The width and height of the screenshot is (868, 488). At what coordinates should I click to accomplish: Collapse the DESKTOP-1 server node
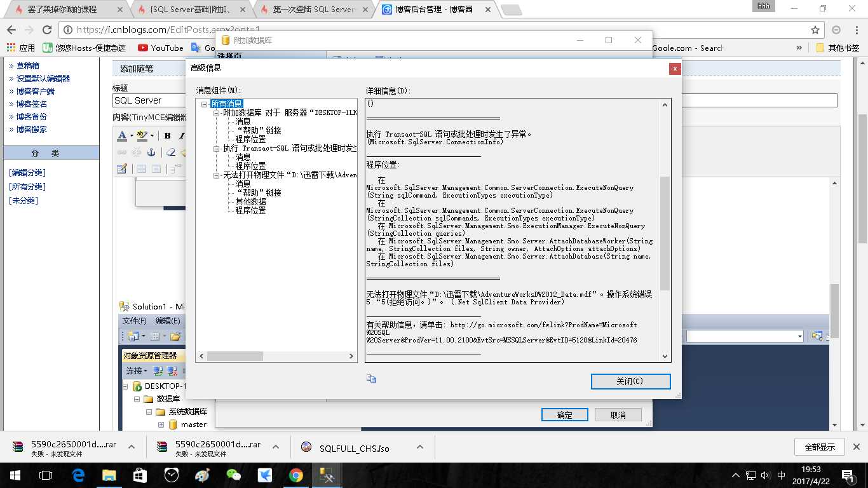(x=126, y=386)
